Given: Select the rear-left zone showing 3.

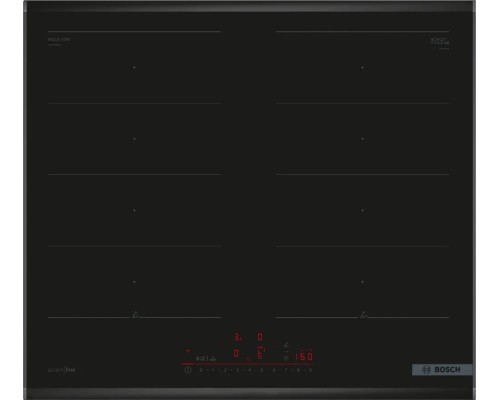Looking at the screenshot, I should coord(237,337).
